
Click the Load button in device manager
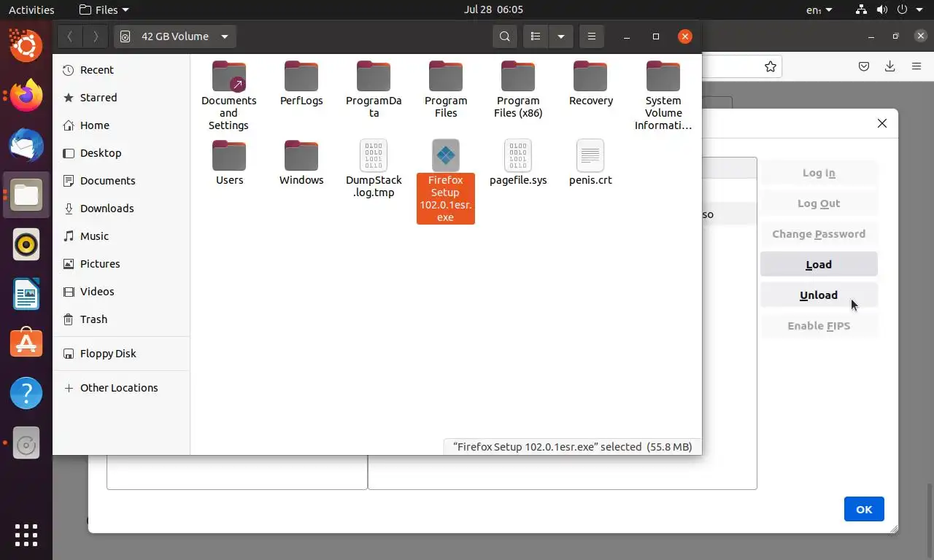819,265
